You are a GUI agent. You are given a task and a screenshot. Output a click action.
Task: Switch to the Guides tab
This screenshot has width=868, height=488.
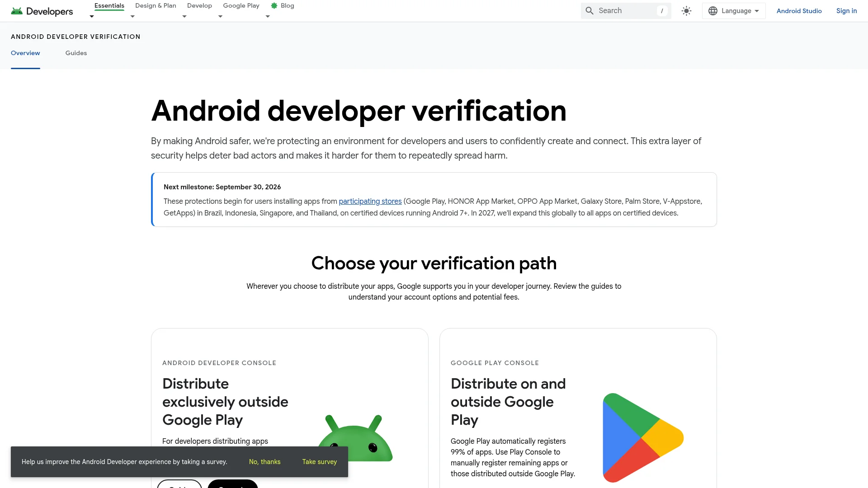pyautogui.click(x=76, y=53)
